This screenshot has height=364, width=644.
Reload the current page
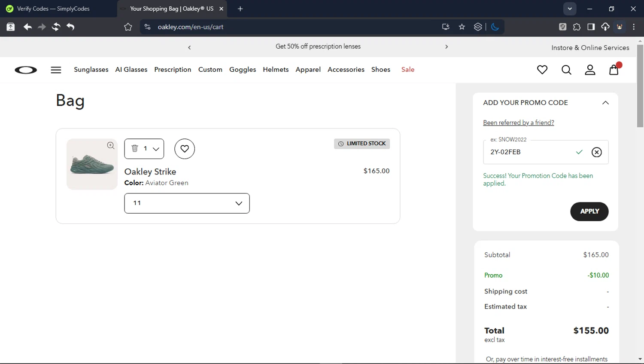[x=56, y=27]
